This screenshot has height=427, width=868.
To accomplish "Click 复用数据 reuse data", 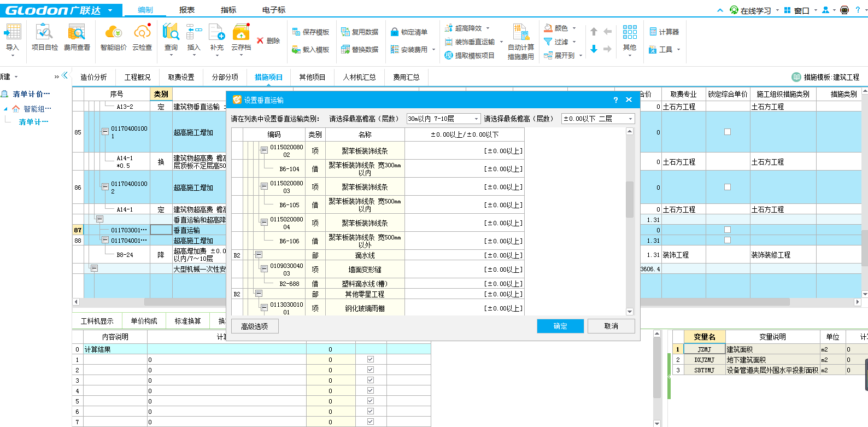I will 360,32.
